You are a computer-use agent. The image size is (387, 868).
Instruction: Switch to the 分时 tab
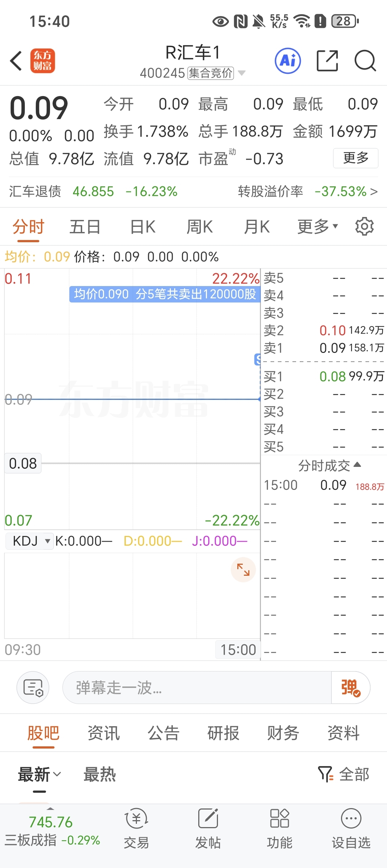point(28,226)
